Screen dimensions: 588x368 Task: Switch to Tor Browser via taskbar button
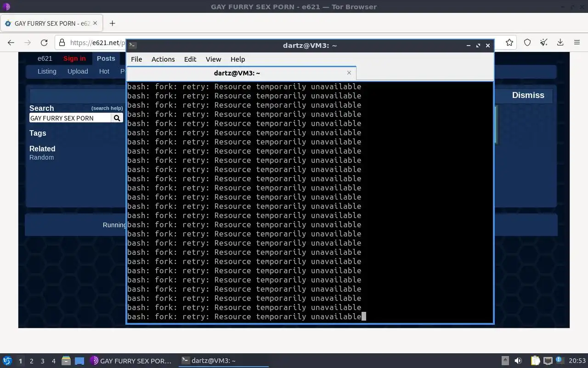[131, 361]
